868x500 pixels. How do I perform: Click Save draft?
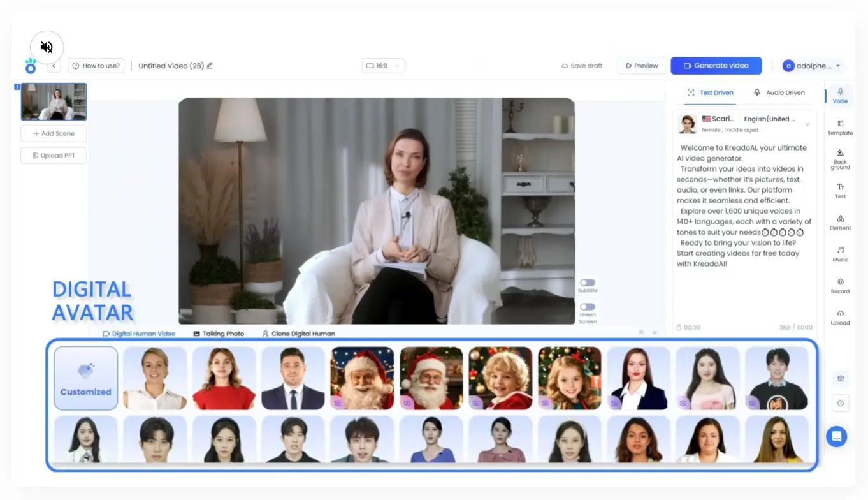coord(582,66)
